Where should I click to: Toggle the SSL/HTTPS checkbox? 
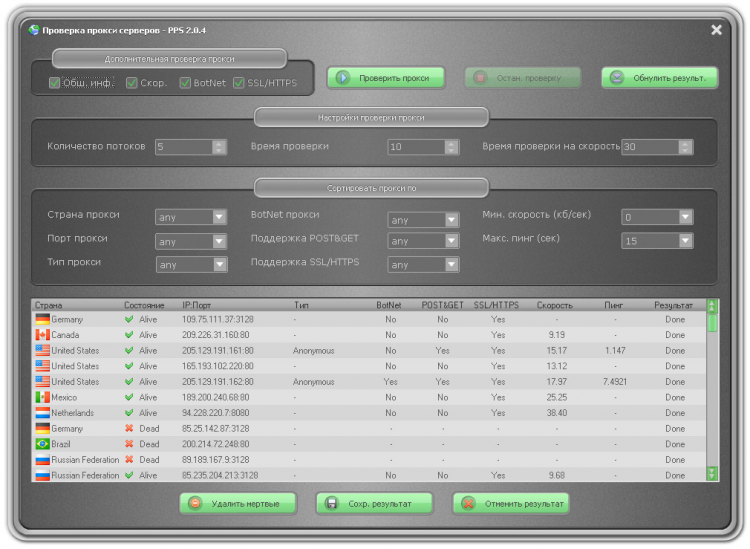tap(239, 83)
